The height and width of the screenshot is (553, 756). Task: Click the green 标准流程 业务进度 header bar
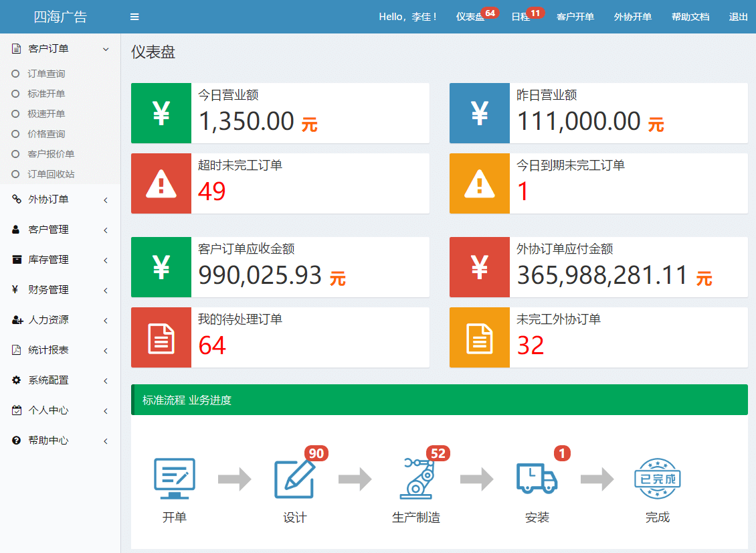tap(440, 400)
